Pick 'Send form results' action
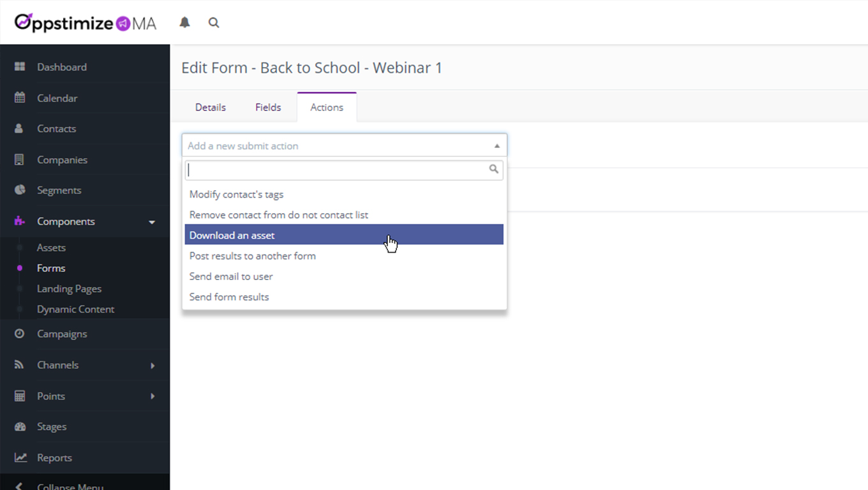868x490 pixels. [x=344, y=297]
